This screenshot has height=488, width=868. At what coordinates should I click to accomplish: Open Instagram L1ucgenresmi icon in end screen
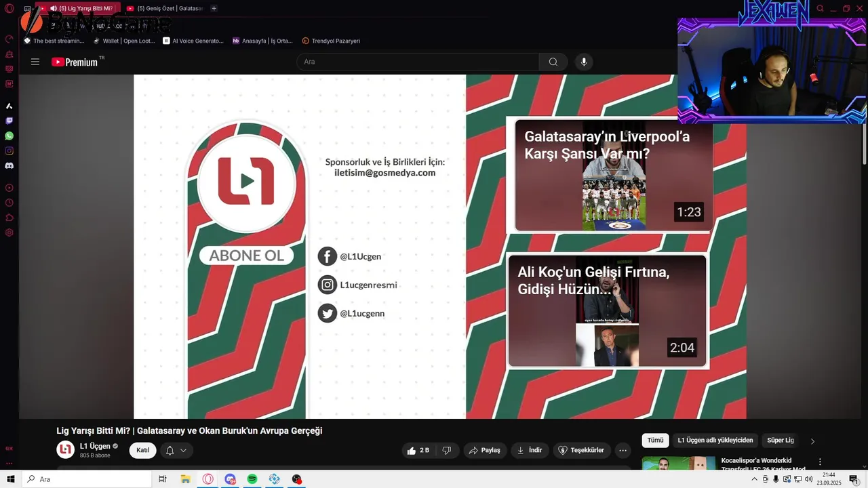point(328,285)
